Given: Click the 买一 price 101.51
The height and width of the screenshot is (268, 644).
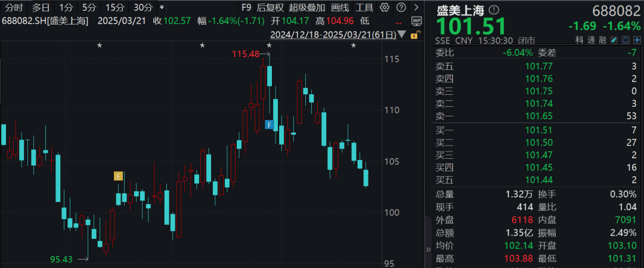Looking at the screenshot, I should pos(539,130).
